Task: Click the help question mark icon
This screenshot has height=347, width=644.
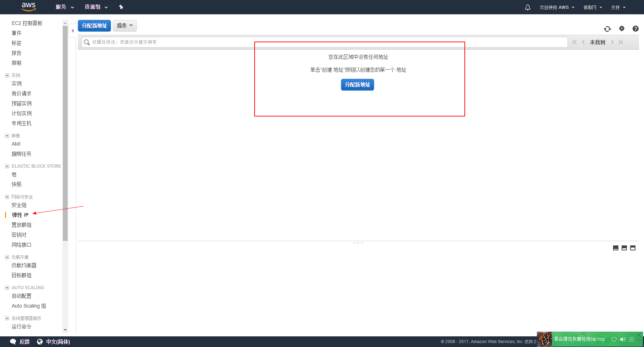Action: [x=635, y=29]
